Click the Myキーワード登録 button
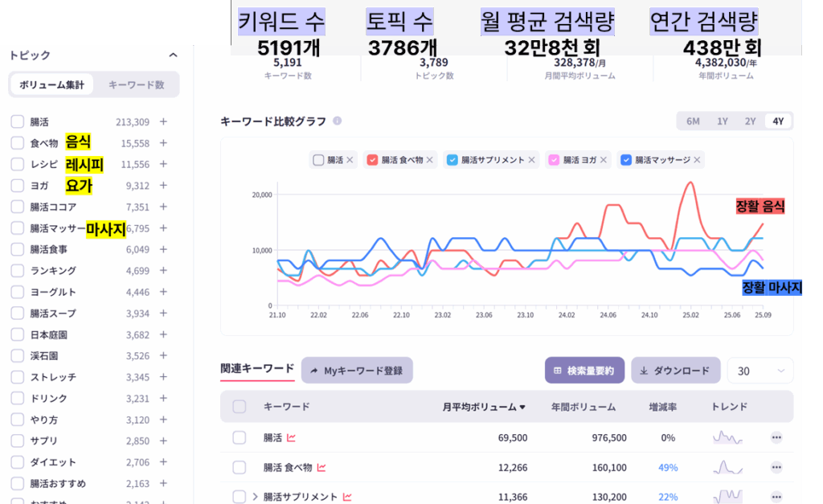Image resolution: width=823 pixels, height=504 pixels. (x=359, y=371)
